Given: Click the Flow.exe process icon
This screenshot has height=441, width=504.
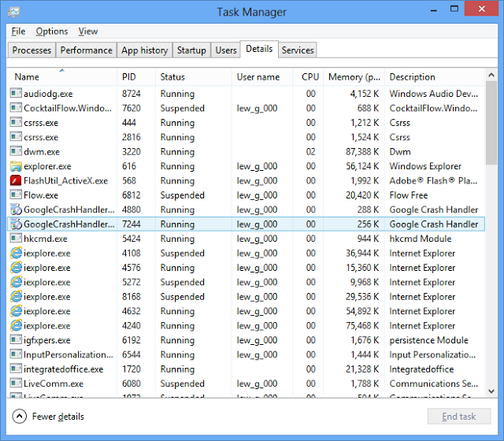Looking at the screenshot, I should (x=16, y=195).
